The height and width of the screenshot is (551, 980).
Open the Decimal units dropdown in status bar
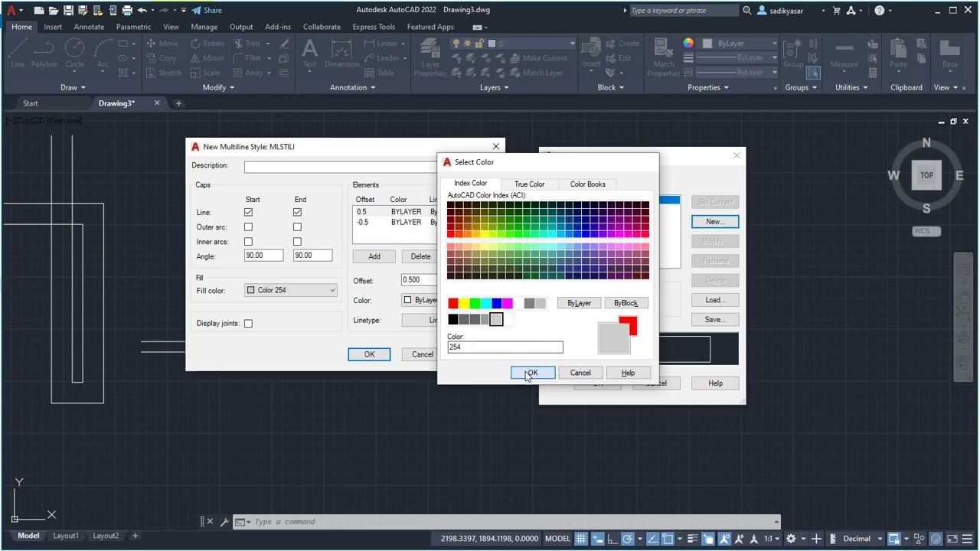861,539
